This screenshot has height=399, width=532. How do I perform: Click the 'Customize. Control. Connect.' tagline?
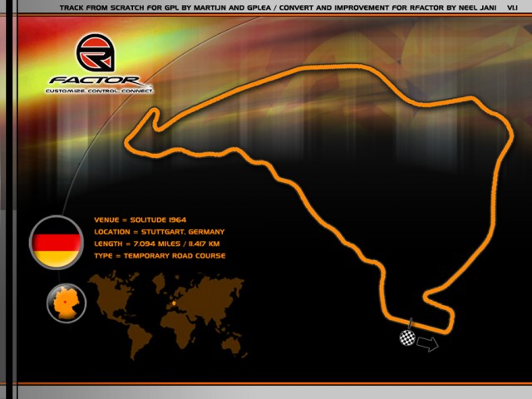click(x=99, y=91)
